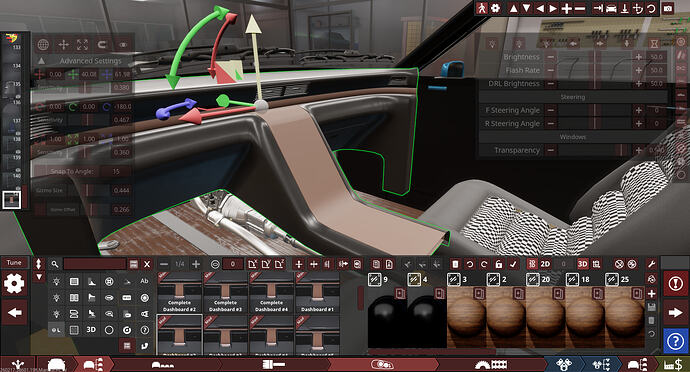Viewport: 690px width, 372px height.
Task: Undo with the counterclockwise arrow icon
Action: pos(470,264)
